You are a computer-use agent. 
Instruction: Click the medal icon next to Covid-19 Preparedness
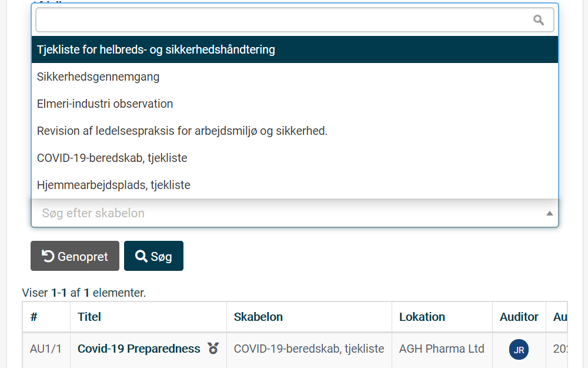tap(213, 349)
